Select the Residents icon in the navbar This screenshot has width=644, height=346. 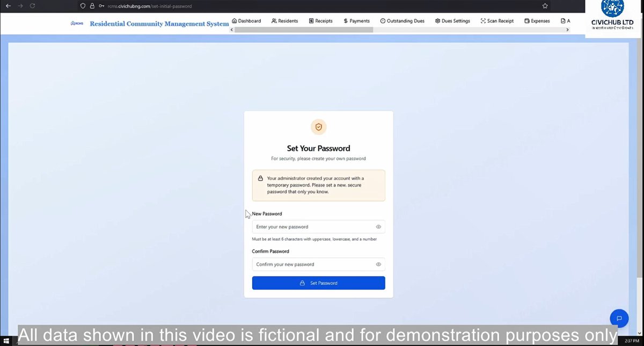[274, 20]
